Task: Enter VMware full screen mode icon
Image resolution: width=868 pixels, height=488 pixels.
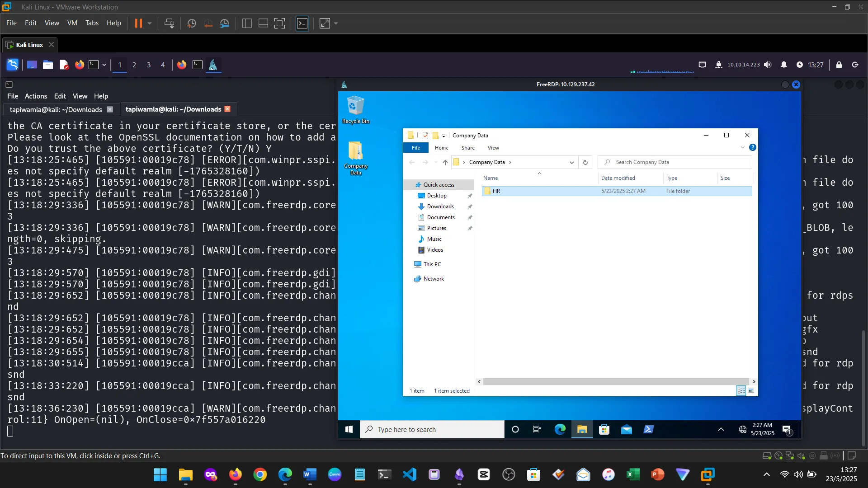Action: tap(280, 23)
